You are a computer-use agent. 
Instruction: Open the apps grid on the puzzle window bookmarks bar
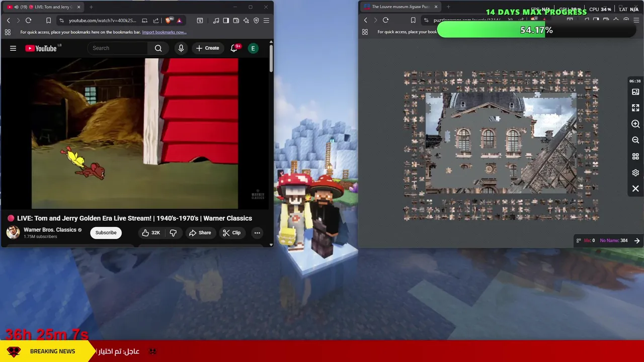point(365,32)
